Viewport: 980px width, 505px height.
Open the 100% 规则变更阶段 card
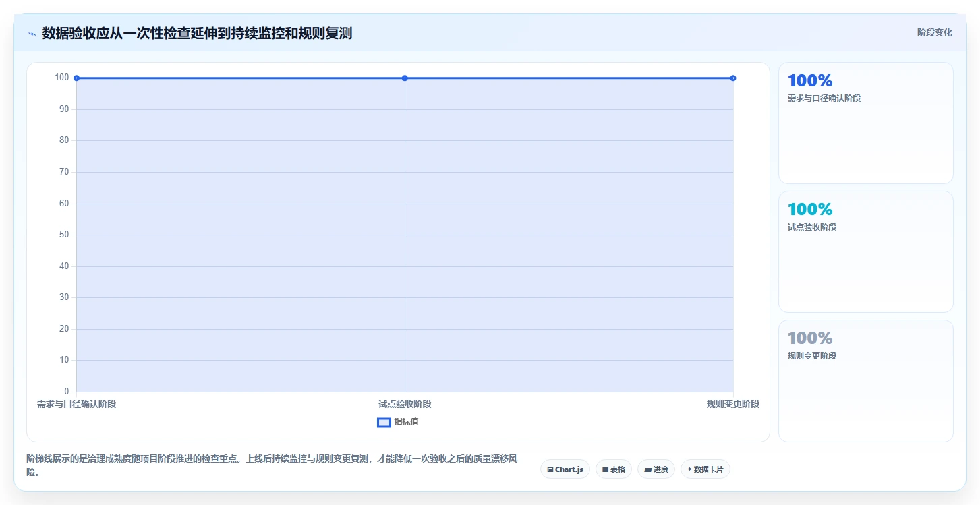click(866, 381)
